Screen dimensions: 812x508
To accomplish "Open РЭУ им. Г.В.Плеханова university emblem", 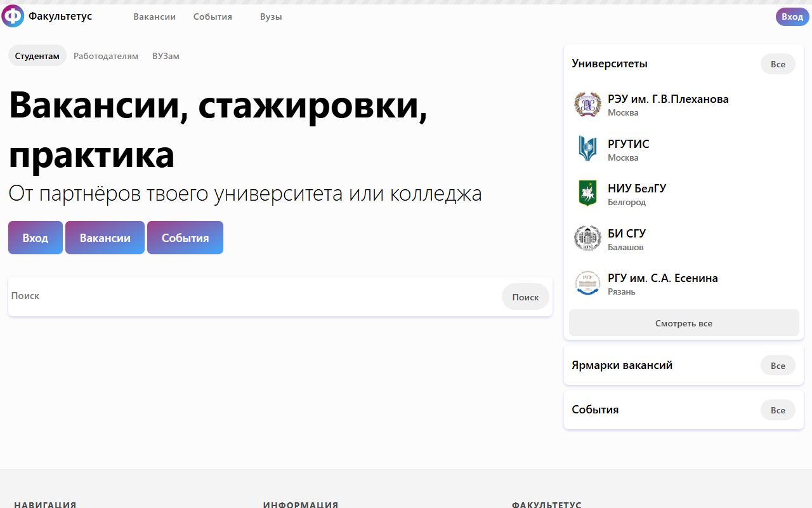I will pos(587,104).
